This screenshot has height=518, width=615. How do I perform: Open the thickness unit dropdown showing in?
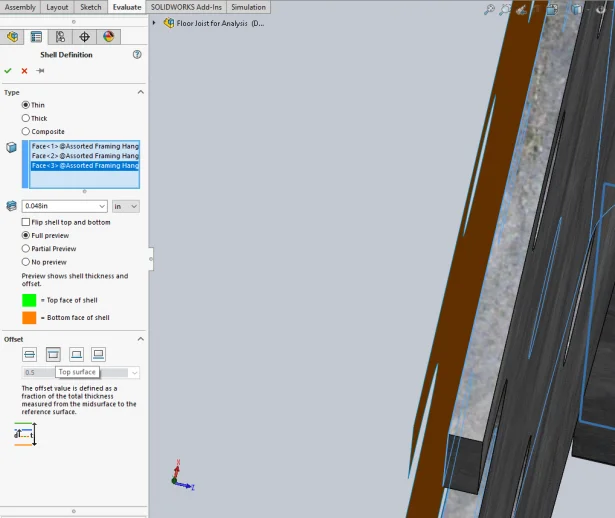coord(126,206)
